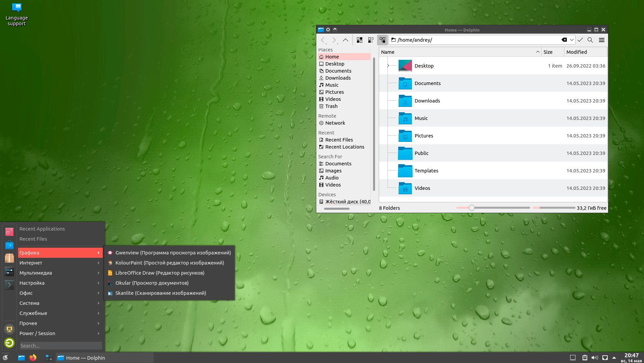
Task: Click the volume icon in system tray
Action: pos(595,358)
